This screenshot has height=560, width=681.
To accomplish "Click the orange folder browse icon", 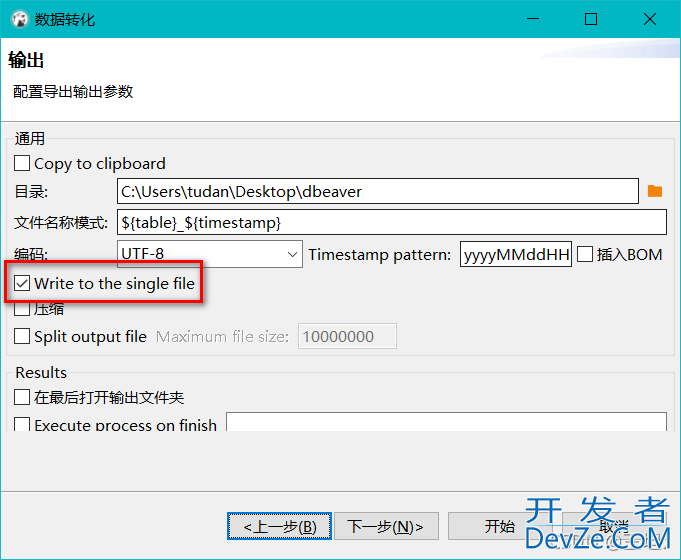I will [x=655, y=191].
